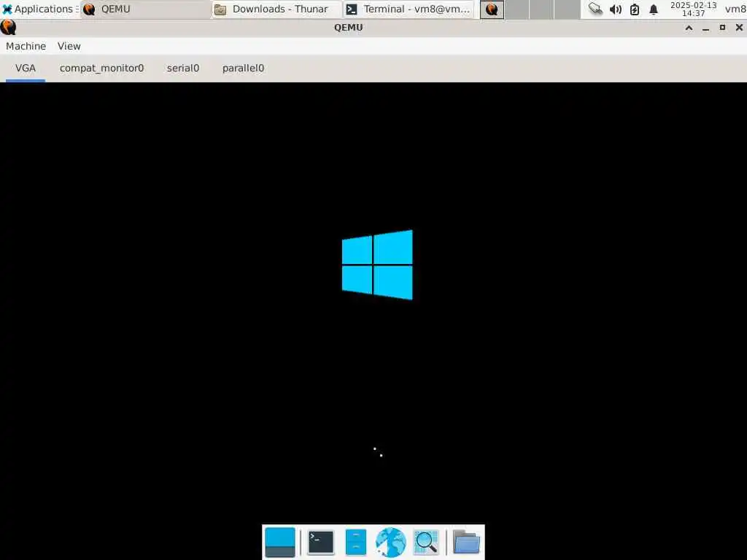This screenshot has height=560, width=747.
Task: Open the File Manager cabinet icon in dock
Action: (x=356, y=542)
